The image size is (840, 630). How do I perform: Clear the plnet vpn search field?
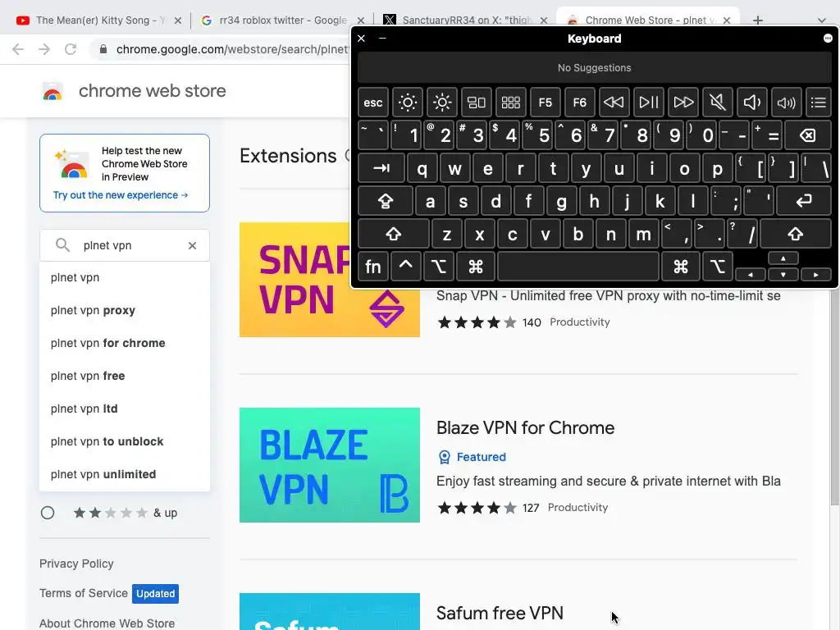coord(192,245)
